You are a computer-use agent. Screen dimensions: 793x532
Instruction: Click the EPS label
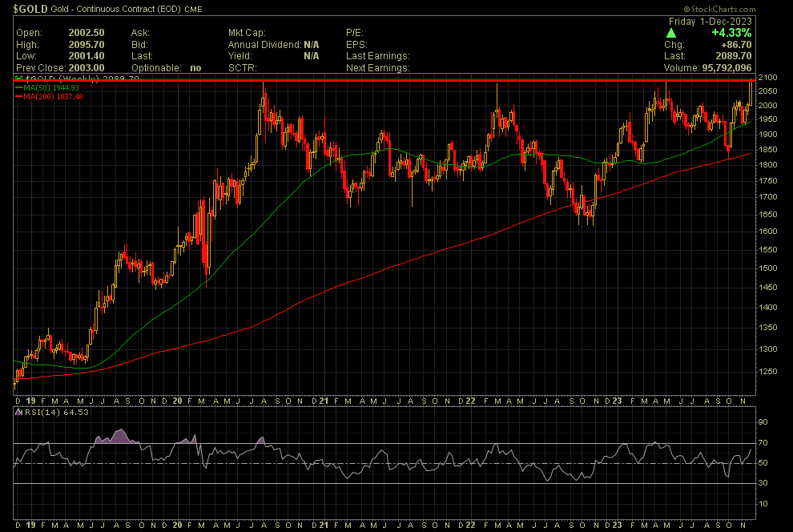click(x=356, y=45)
